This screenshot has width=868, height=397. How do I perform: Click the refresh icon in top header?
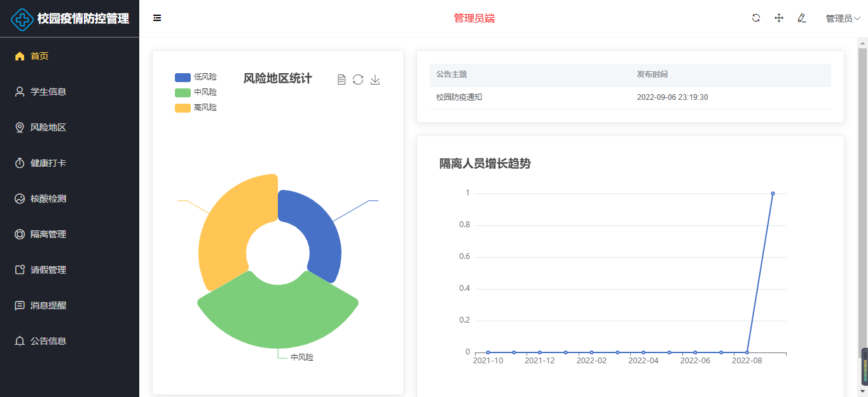coord(756,18)
